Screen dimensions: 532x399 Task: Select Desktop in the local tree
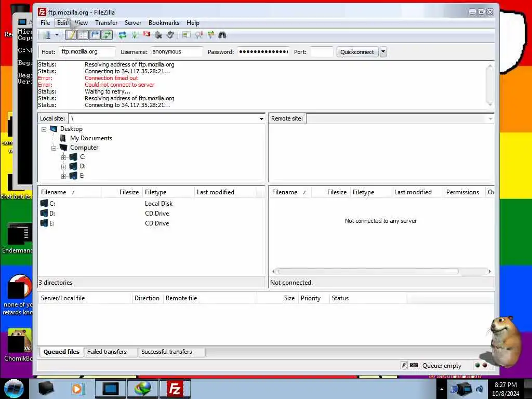coord(71,129)
